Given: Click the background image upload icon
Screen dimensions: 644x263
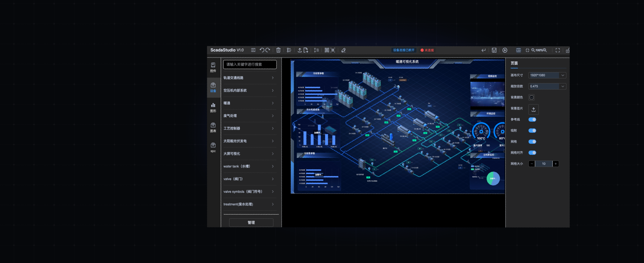Looking at the screenshot, I should [x=533, y=110].
